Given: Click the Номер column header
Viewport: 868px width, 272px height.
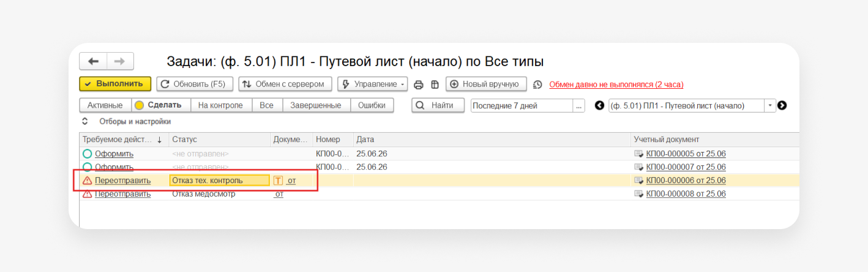Looking at the screenshot, I should [x=333, y=140].
